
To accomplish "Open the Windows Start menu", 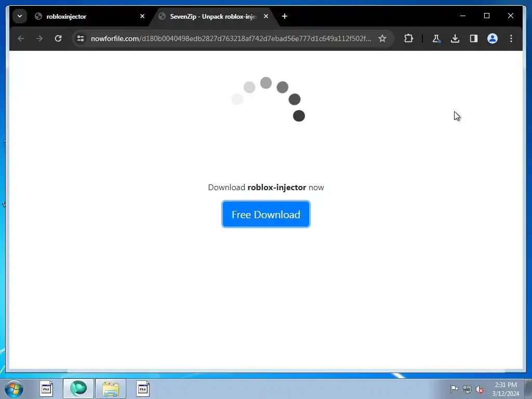I will click(x=14, y=389).
